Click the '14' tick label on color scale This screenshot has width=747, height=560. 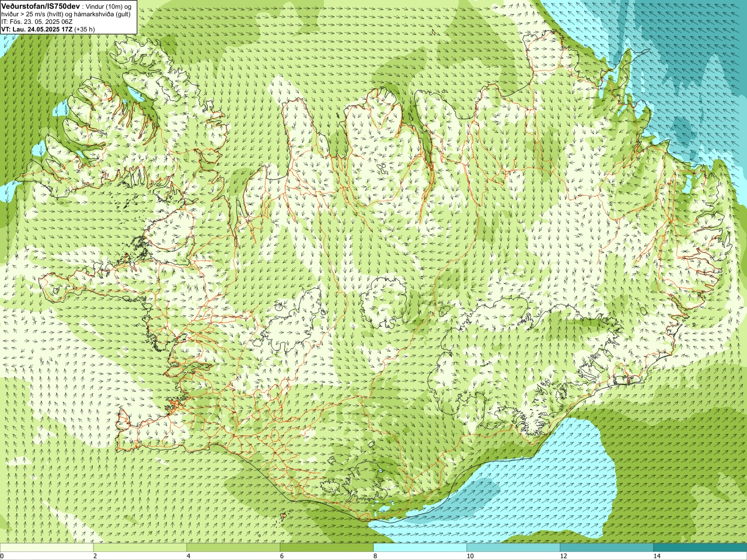pyautogui.click(x=657, y=556)
